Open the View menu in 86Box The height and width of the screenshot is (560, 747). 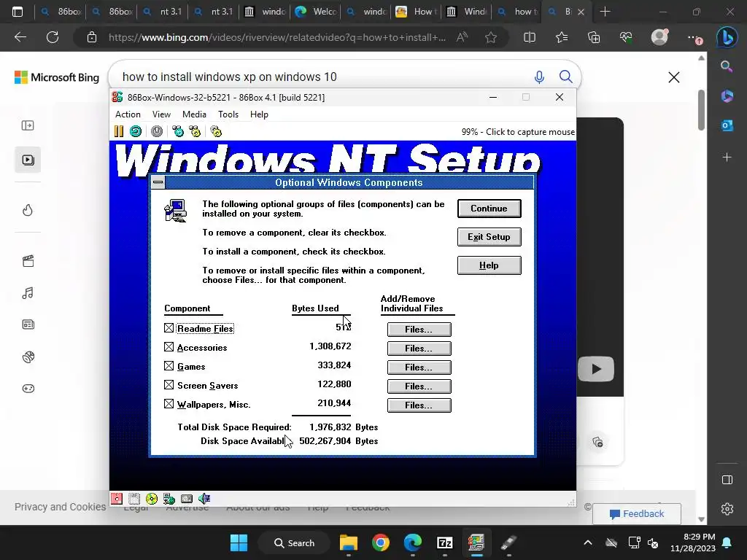tap(161, 114)
